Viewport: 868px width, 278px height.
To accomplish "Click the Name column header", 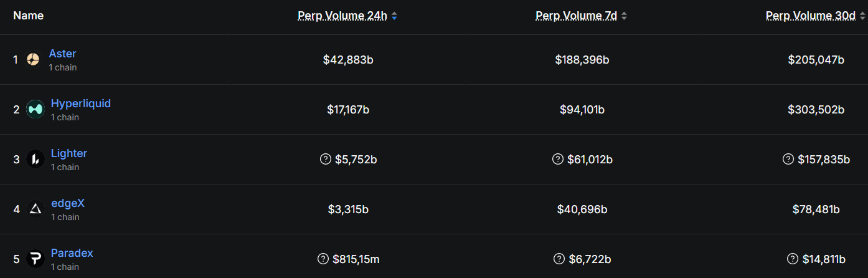I will [x=28, y=16].
